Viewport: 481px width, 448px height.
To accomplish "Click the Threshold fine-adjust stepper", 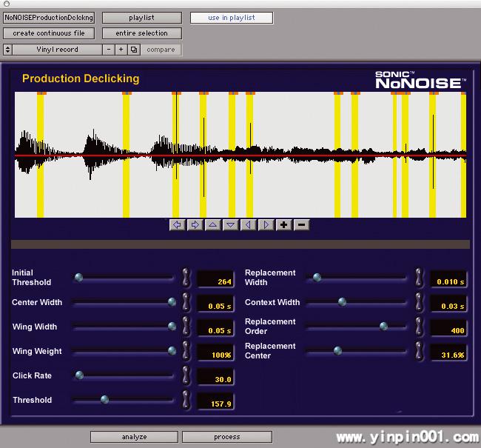I will [186, 400].
